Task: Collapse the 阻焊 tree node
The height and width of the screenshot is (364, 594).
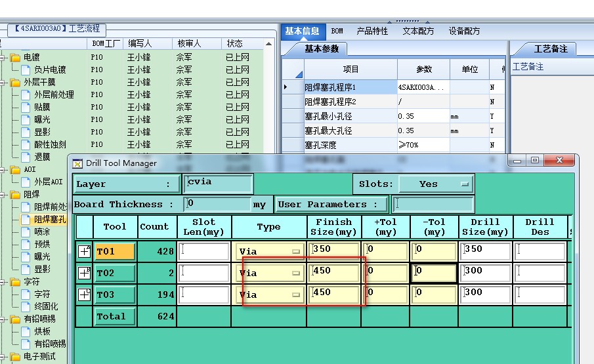Action: tap(3, 195)
